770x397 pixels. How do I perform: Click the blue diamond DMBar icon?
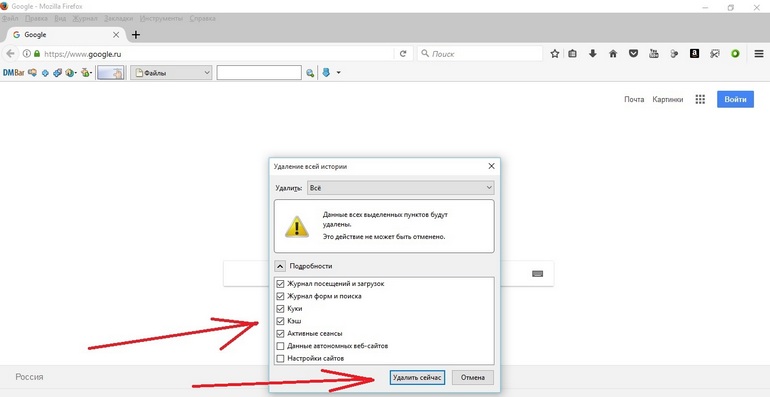(45, 73)
